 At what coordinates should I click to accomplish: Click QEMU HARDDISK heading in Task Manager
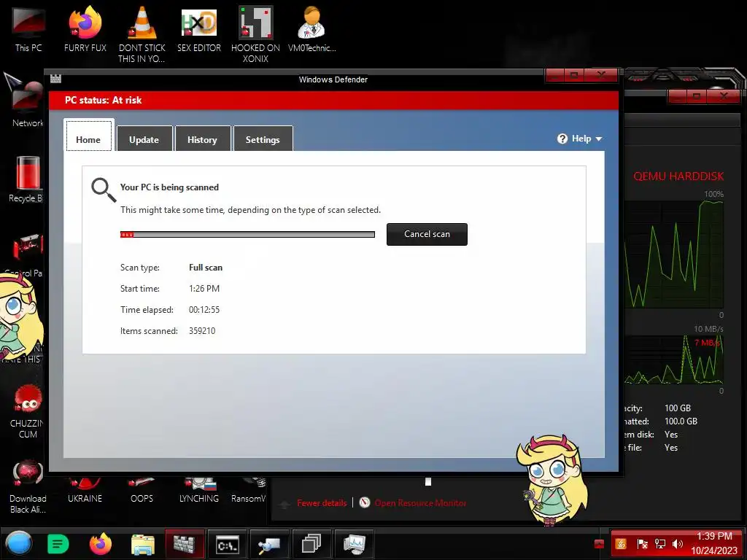coord(678,176)
